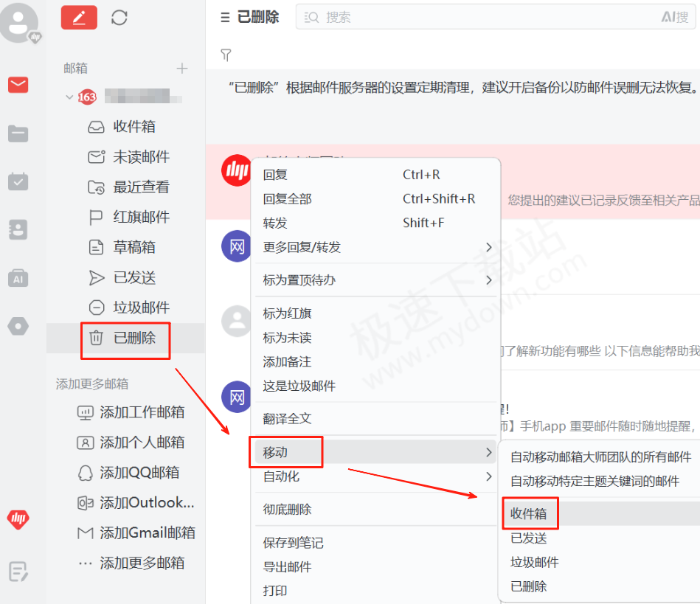Select 收件箱 from the 移动 submenu
This screenshot has width=700, height=604.
point(530,512)
